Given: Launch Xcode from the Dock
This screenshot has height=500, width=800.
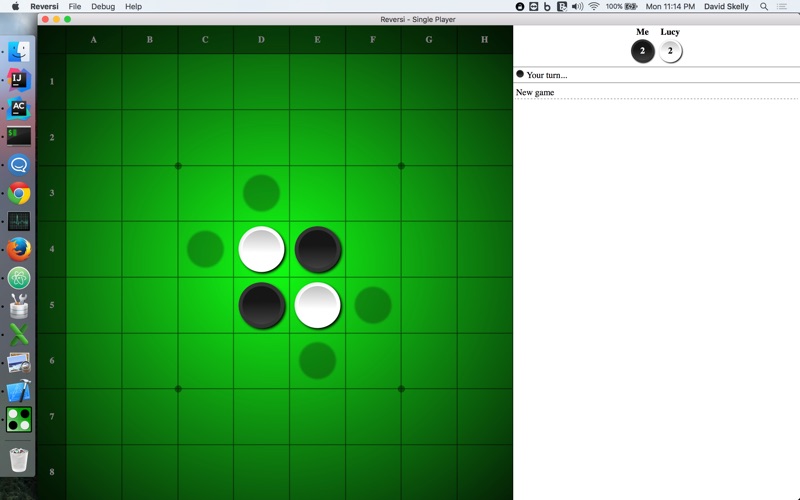Looking at the screenshot, I should pos(19,391).
